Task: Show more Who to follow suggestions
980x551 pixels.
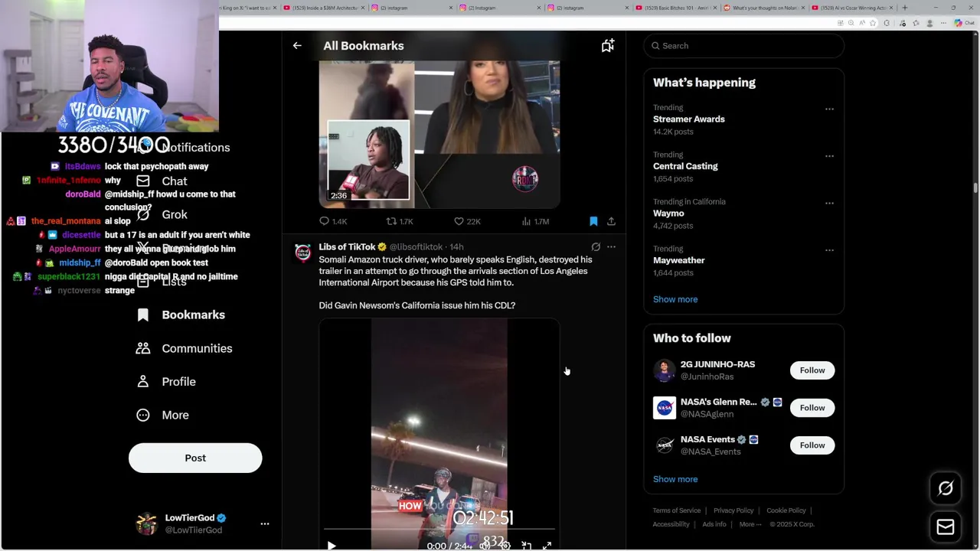Action: 675,479
